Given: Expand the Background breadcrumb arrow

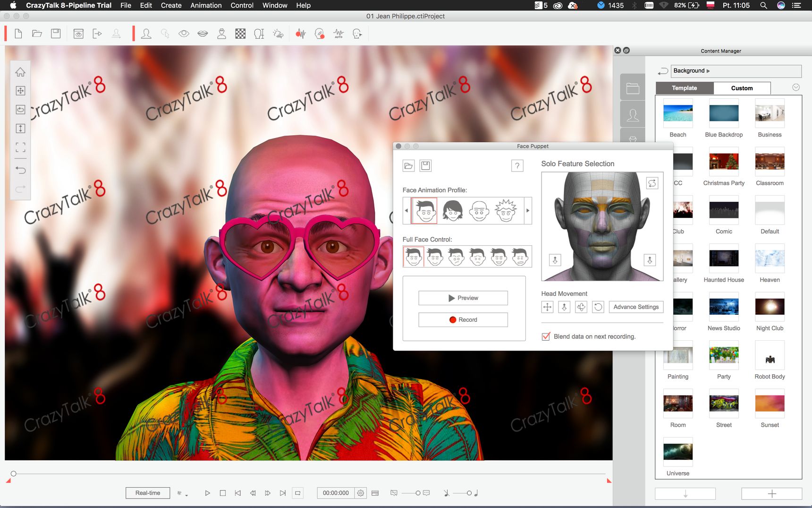Looking at the screenshot, I should (708, 71).
